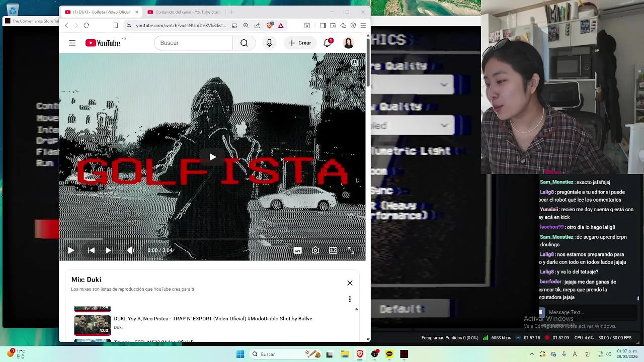Show hidden system tray icons chevron

[532, 354]
